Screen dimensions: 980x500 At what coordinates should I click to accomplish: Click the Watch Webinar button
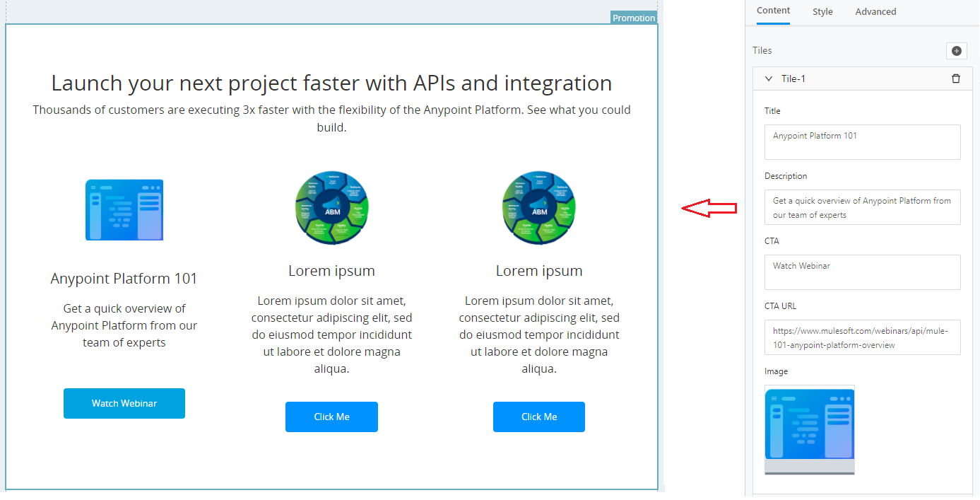click(x=124, y=403)
